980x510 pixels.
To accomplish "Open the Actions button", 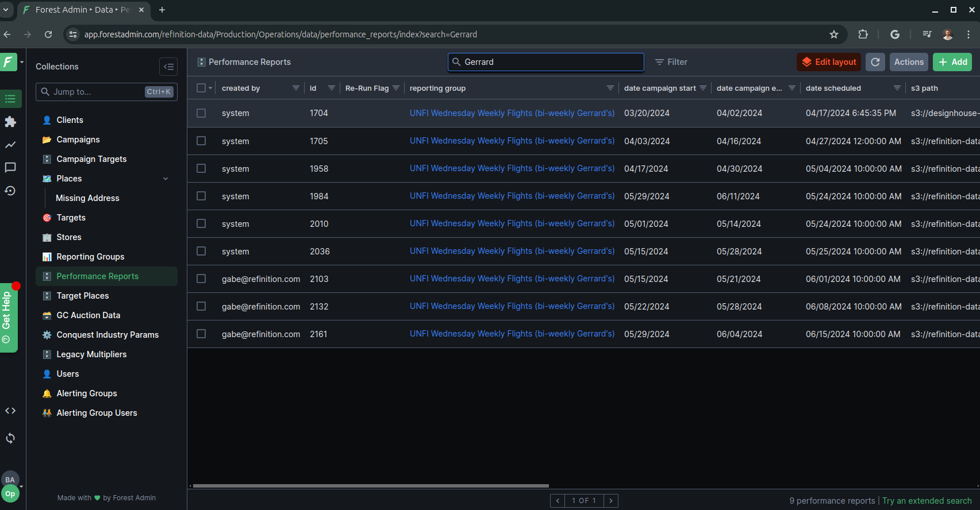I will click(909, 62).
